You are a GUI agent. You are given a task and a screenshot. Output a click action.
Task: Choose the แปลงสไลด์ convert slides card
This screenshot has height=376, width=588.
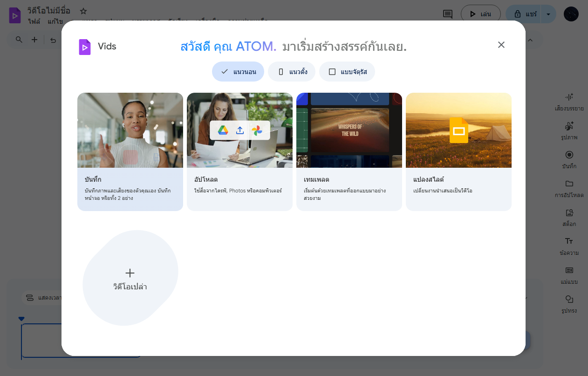click(458, 151)
